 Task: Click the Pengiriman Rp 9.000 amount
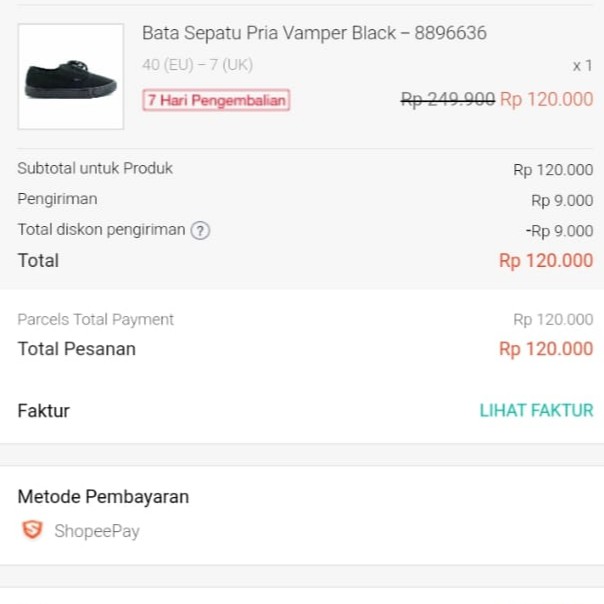pyautogui.click(x=562, y=200)
